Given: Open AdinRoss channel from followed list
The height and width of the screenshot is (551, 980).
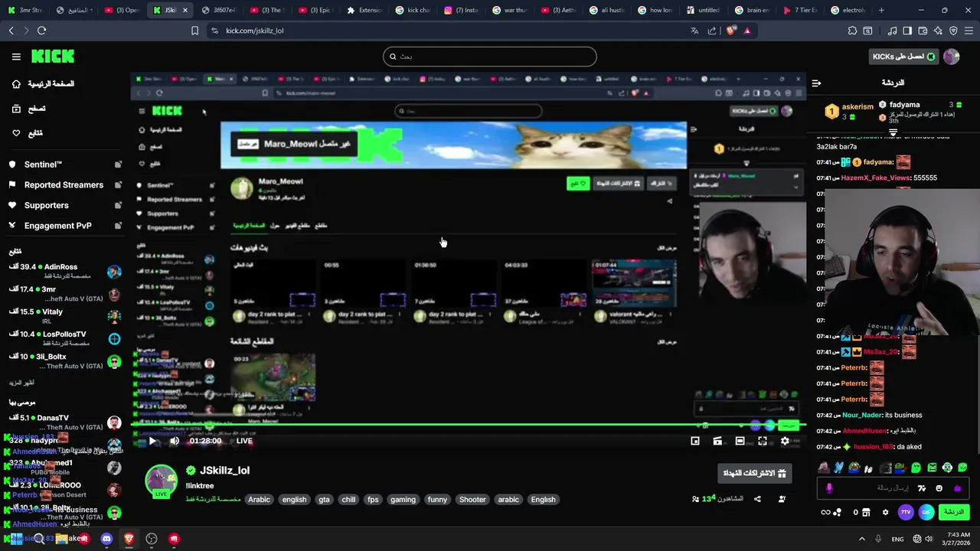Looking at the screenshot, I should tap(66, 272).
